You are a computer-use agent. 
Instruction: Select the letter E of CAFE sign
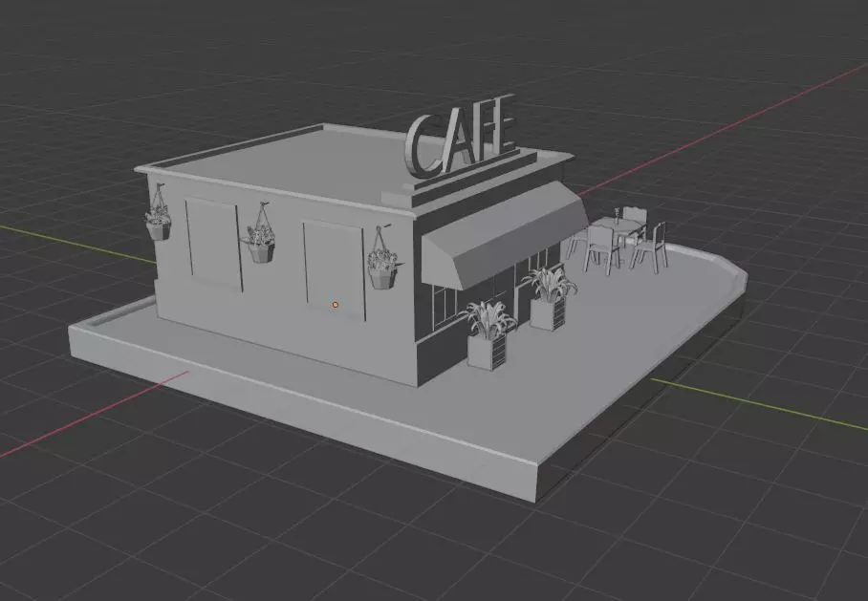click(503, 125)
